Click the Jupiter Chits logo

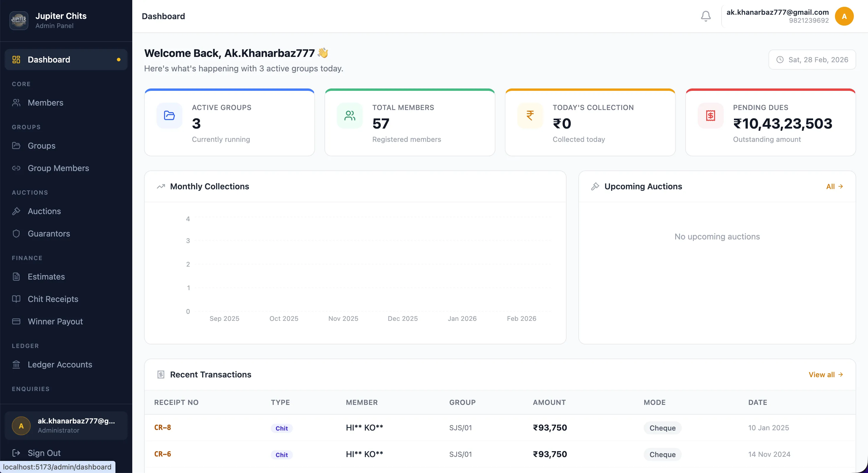point(19,20)
